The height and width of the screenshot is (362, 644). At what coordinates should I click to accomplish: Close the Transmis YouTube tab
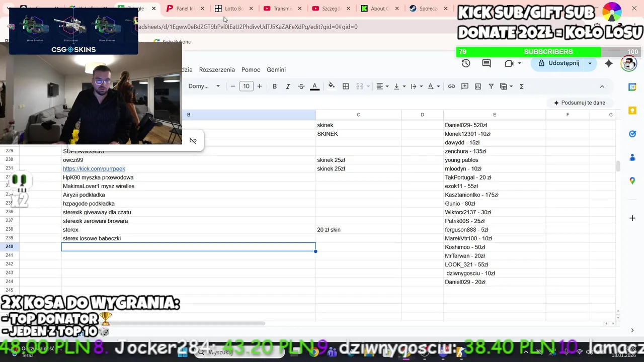coord(299,9)
